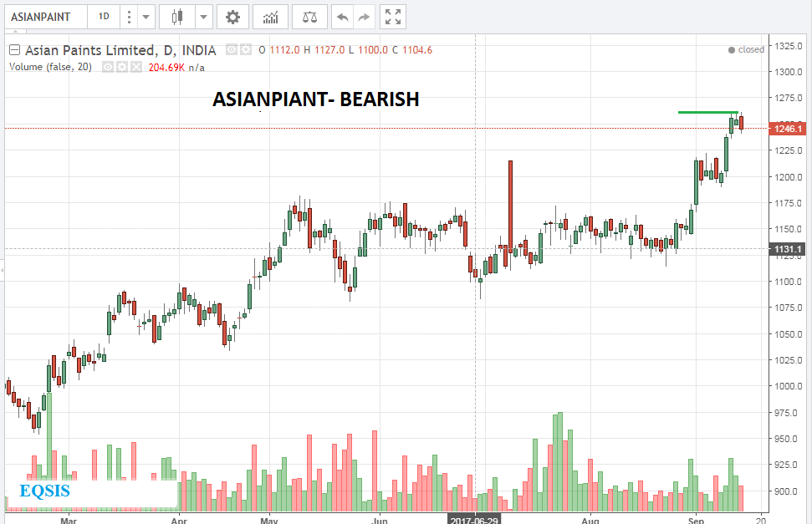Image resolution: width=812 pixels, height=524 pixels.
Task: Click the grey 1131.1 crosshair price label
Action: (788, 249)
